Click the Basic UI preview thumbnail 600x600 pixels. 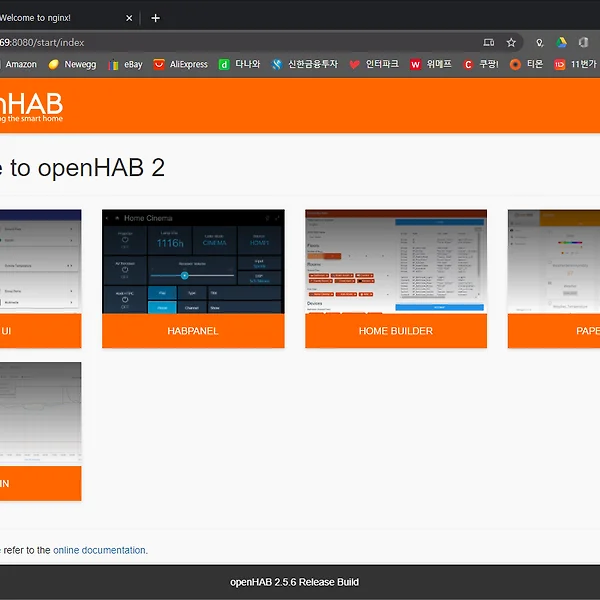point(41,262)
